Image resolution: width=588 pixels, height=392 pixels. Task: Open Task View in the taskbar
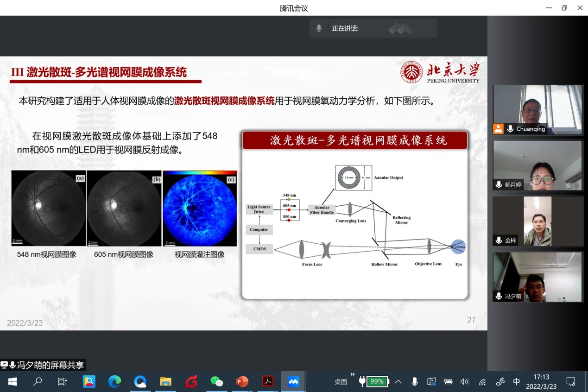tap(63, 381)
